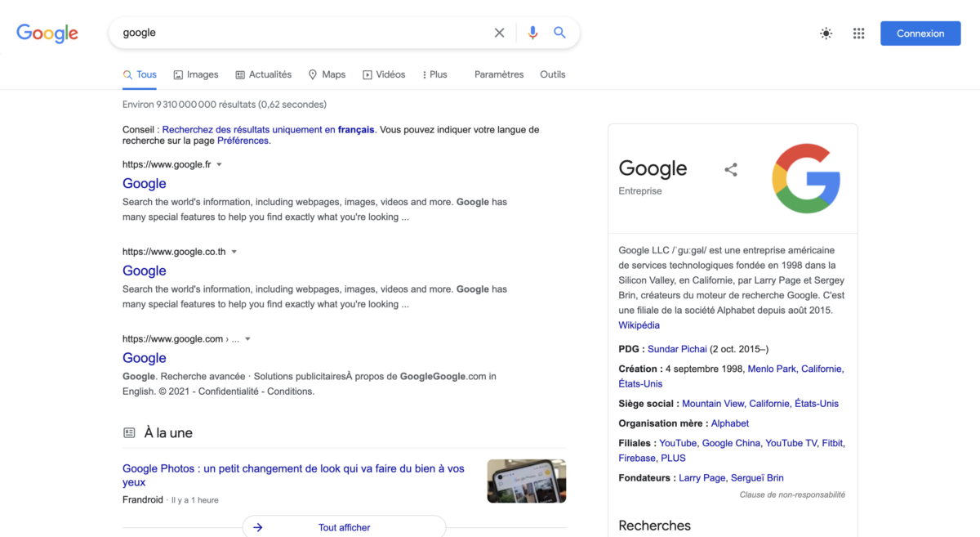Click the arrow icon in Tout afficher
Screen dimensions: 980x537
point(258,527)
